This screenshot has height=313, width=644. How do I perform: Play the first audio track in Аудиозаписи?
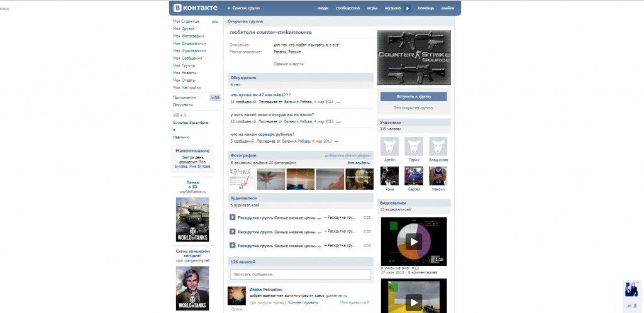(233, 217)
